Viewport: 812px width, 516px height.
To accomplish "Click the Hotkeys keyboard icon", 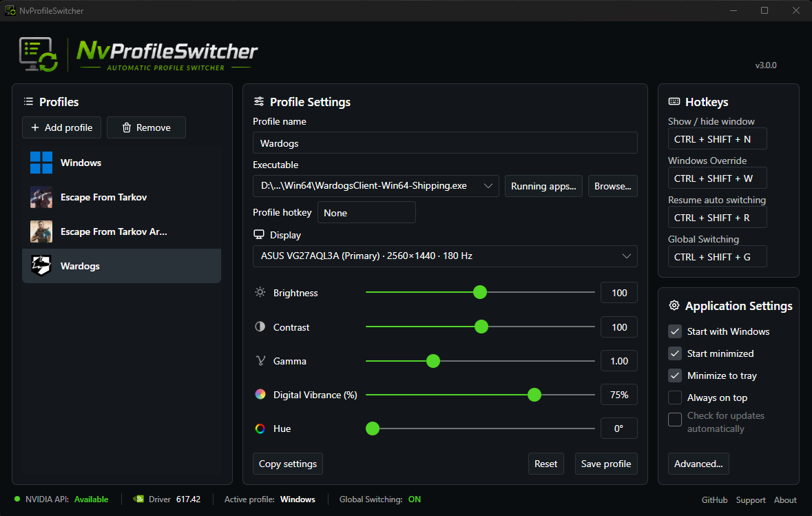I will pos(674,101).
